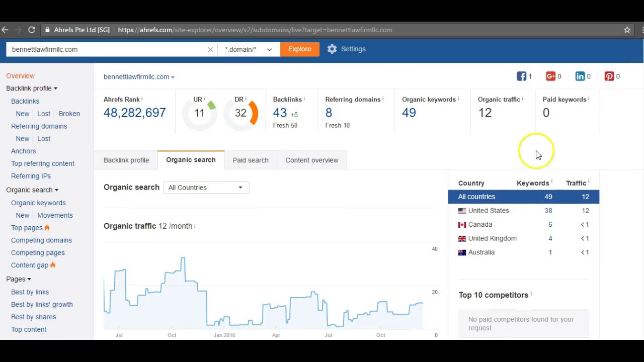Reload the page with refresh icon
The width and height of the screenshot is (644, 362).
click(x=32, y=30)
